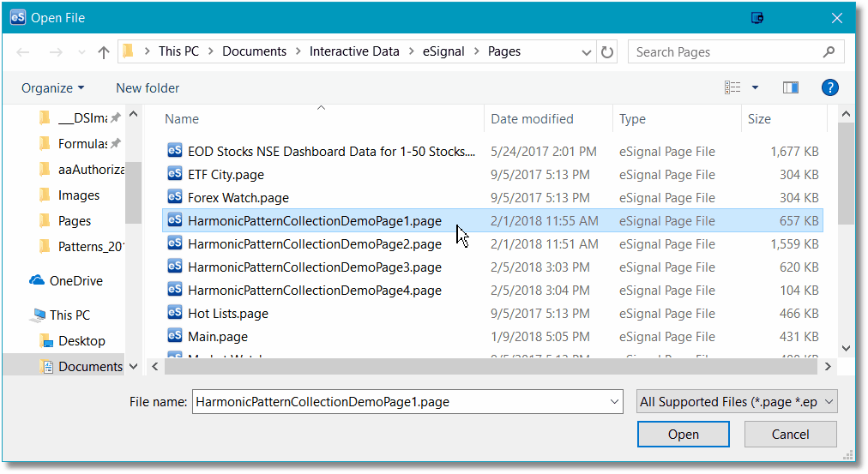Open Patterns_20 folder in sidebar

82,246
